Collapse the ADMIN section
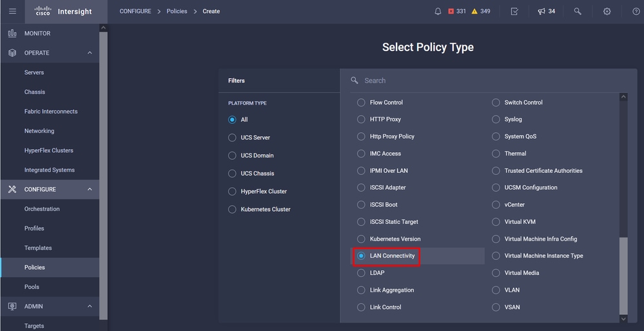Screen dimensions: 644x331 90,306
